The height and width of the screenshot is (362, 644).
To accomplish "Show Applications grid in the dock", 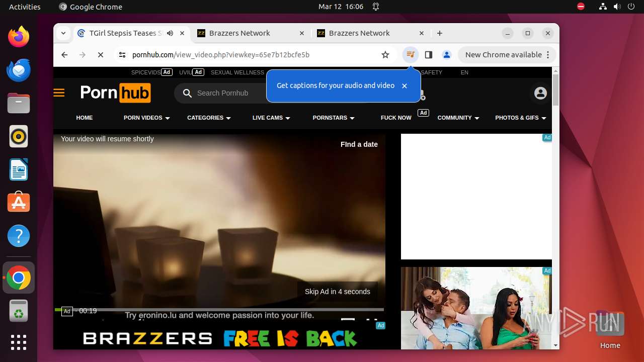I will tap(19, 342).
